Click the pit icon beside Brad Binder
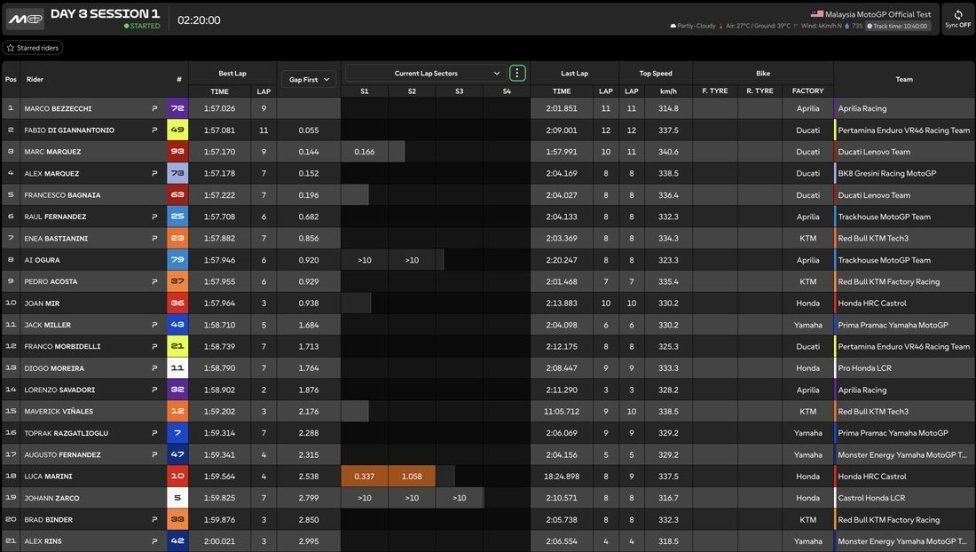This screenshot has height=552, width=976. point(154,520)
